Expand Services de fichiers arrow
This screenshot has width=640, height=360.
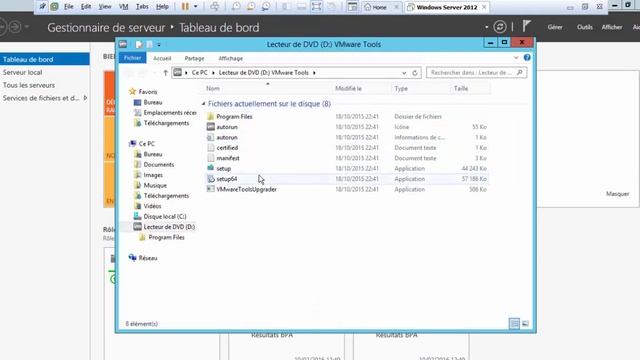point(85,98)
